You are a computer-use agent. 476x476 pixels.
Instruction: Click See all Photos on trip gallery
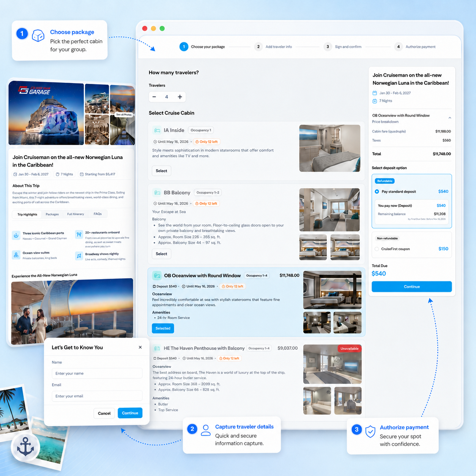pyautogui.click(x=124, y=115)
